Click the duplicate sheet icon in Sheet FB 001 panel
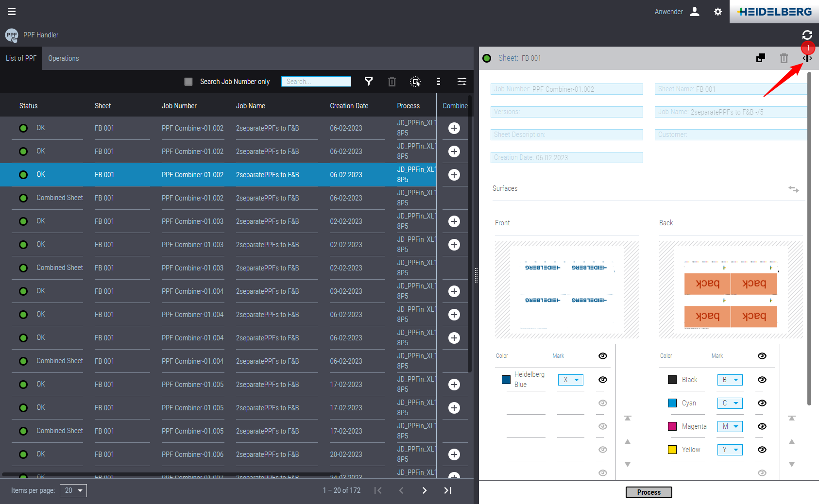This screenshot has height=504, width=819. [761, 58]
